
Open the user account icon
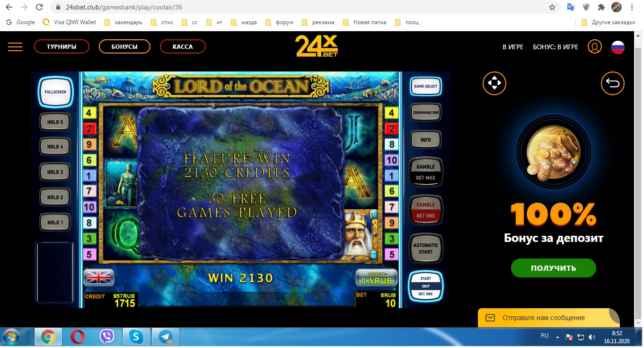(594, 47)
